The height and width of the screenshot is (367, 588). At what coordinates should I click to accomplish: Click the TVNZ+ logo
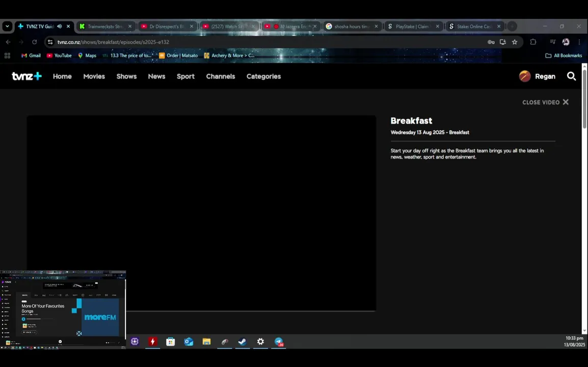[26, 76]
